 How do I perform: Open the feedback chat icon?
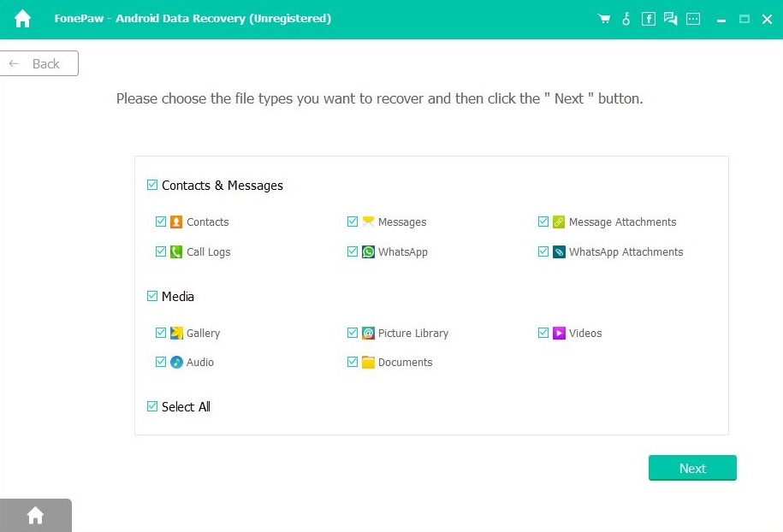click(x=671, y=18)
